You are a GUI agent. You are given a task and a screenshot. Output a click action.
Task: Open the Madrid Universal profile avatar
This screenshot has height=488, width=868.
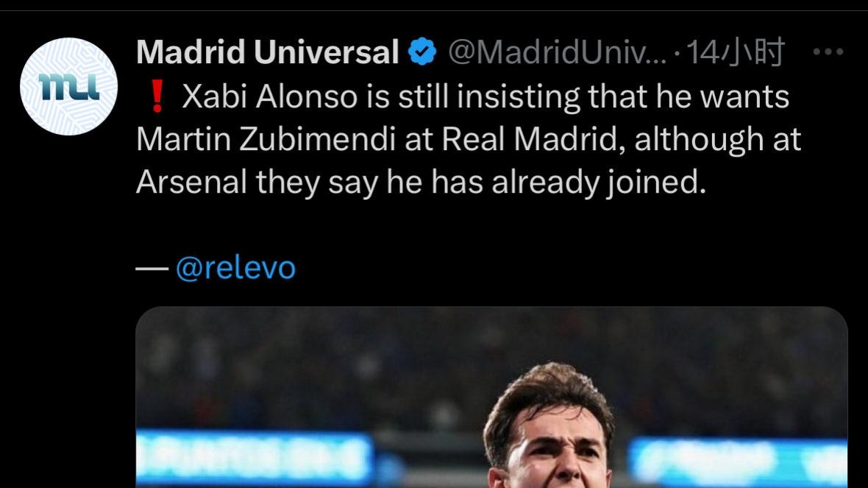68,86
